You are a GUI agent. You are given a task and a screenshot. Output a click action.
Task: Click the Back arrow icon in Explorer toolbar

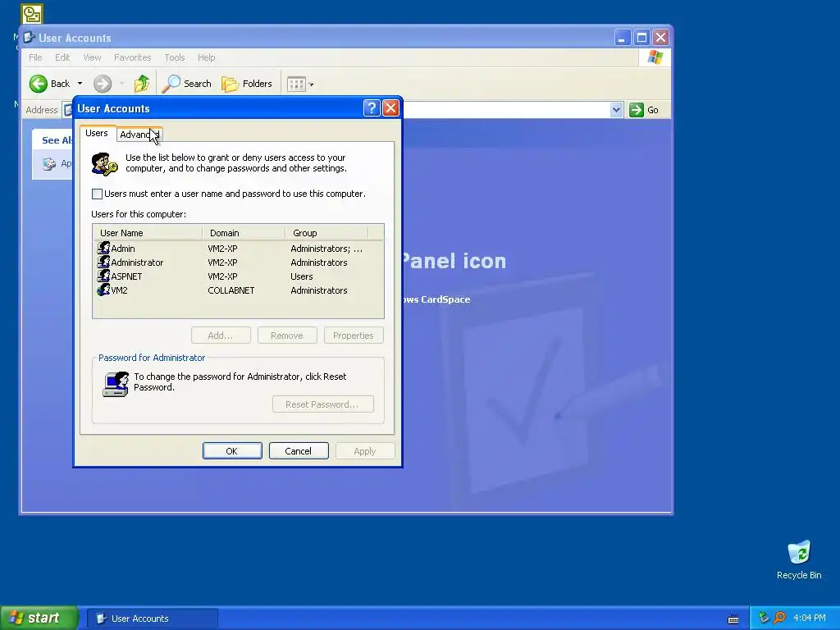point(39,84)
